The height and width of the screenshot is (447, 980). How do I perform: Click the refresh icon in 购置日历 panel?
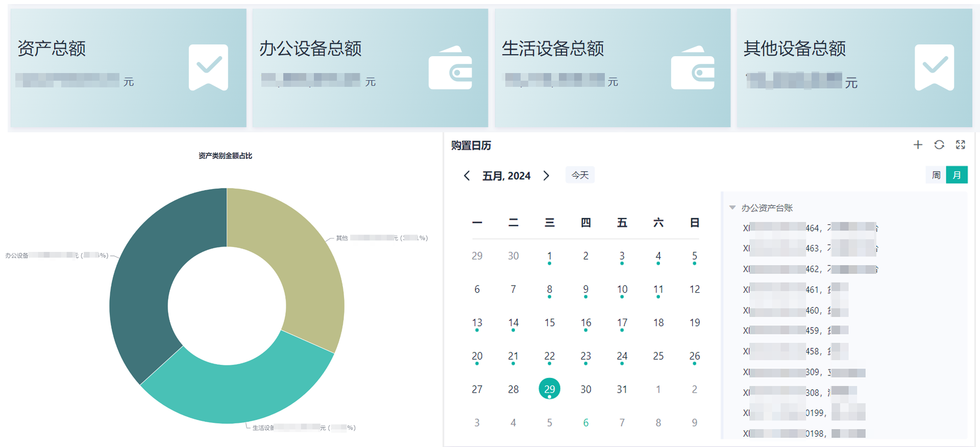(x=939, y=145)
